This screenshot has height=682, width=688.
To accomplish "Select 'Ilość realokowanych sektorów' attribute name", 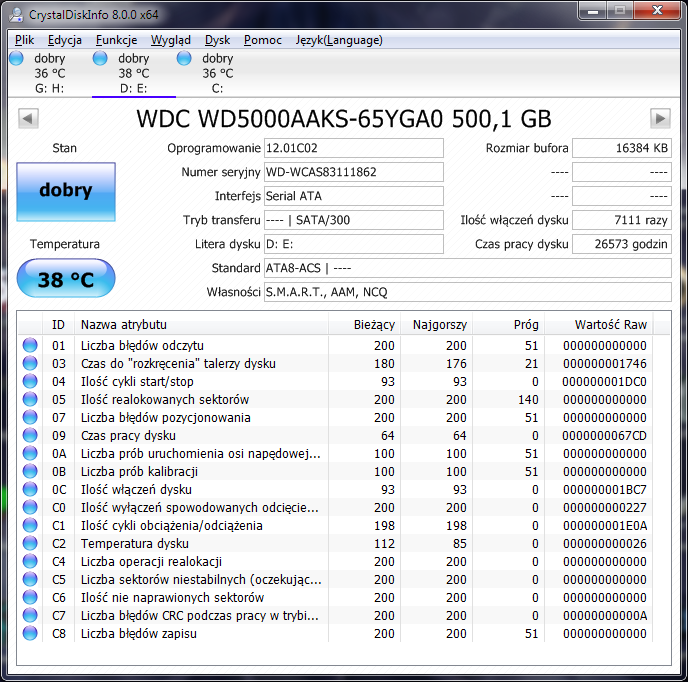I will click(x=165, y=400).
